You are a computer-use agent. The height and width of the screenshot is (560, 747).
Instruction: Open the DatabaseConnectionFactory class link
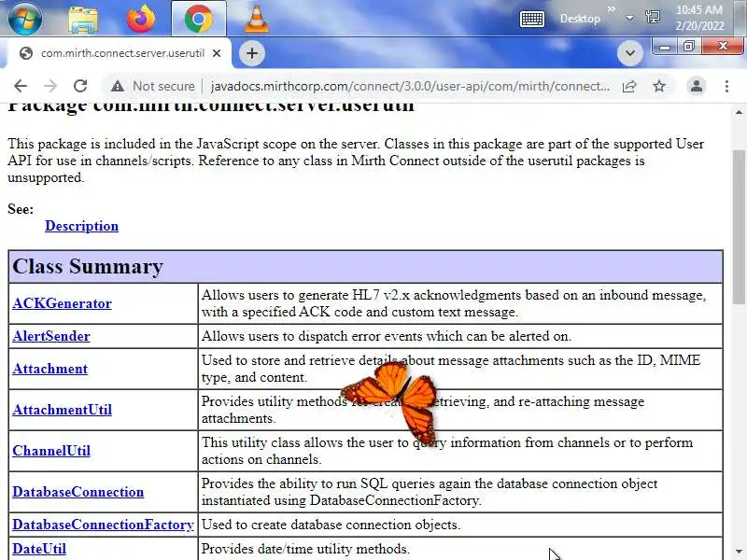[103, 525]
